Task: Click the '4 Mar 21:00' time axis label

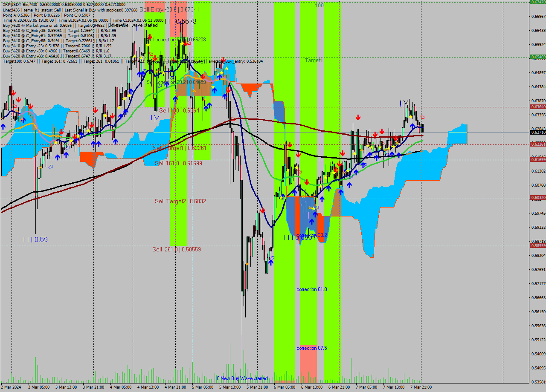Action: (175, 387)
